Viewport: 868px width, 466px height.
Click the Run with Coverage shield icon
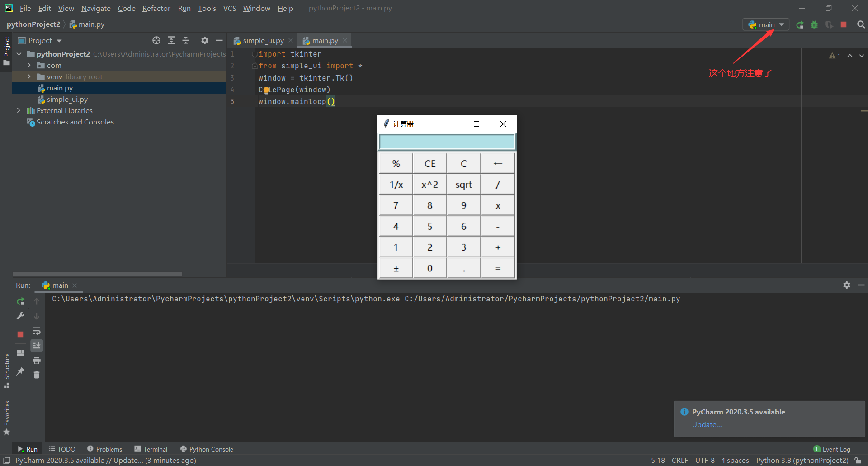tap(829, 24)
